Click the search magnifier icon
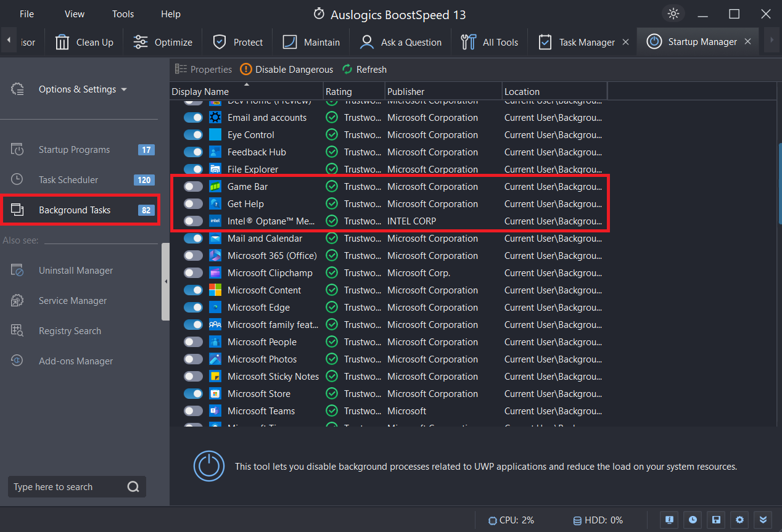The height and width of the screenshot is (532, 782). click(133, 487)
